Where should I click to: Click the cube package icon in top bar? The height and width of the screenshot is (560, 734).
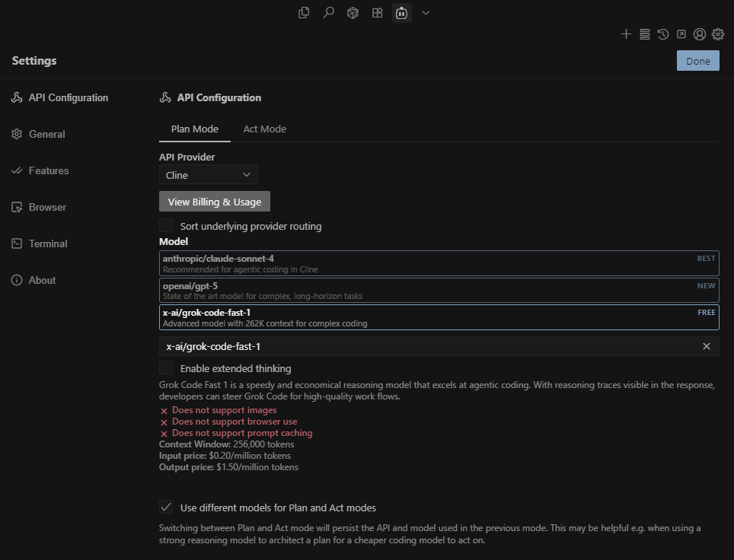pos(353,13)
